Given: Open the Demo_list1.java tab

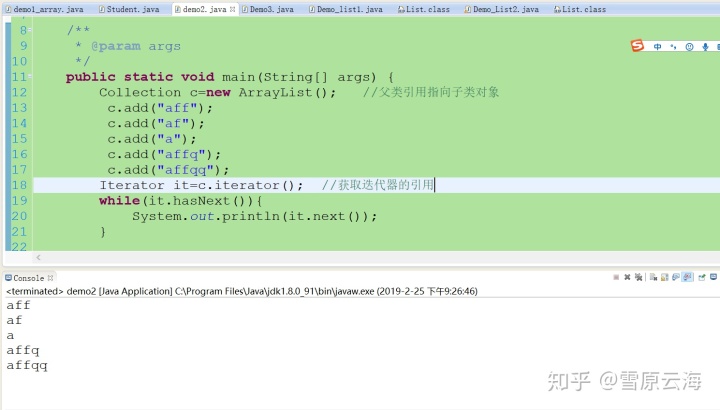Looking at the screenshot, I should click(346, 9).
